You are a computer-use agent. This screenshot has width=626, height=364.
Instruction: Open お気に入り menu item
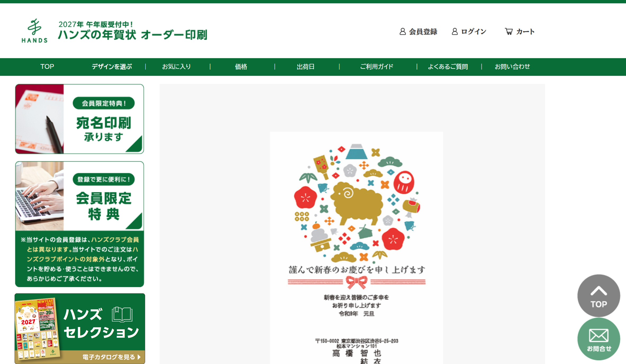click(x=177, y=67)
